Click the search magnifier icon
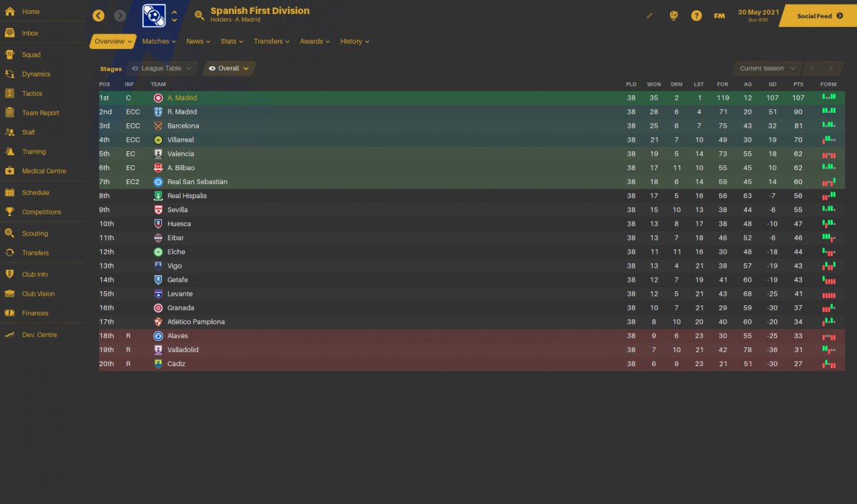 (x=200, y=15)
